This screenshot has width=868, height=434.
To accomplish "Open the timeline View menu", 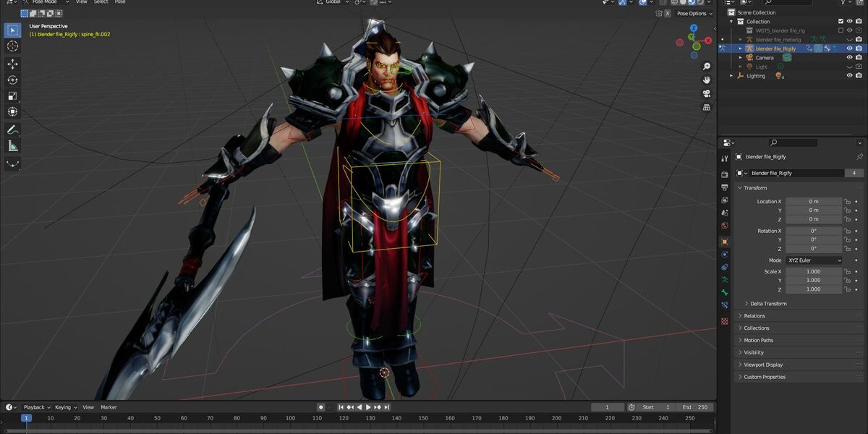I will (x=88, y=407).
